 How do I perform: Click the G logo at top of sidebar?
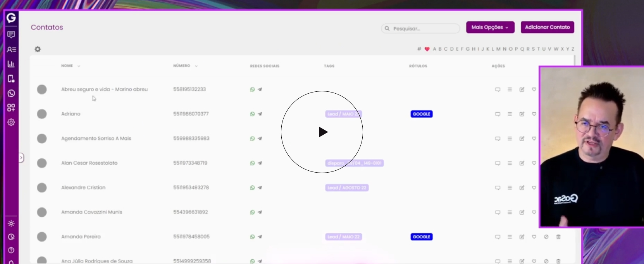(x=11, y=18)
